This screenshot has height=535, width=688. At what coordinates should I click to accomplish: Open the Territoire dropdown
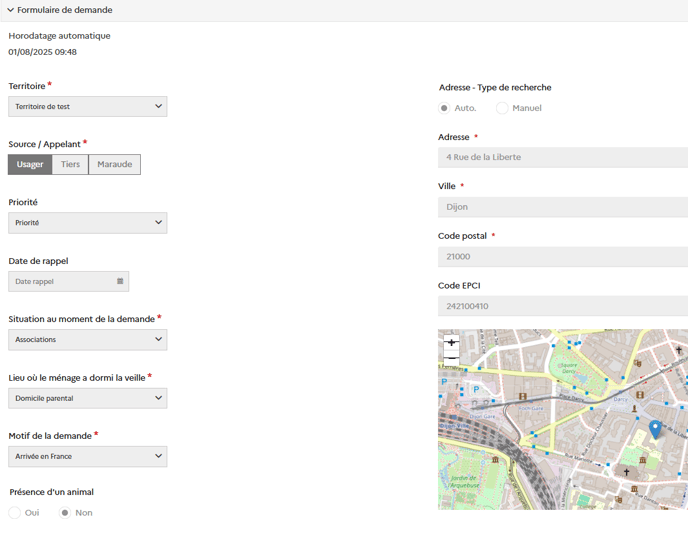click(x=88, y=106)
